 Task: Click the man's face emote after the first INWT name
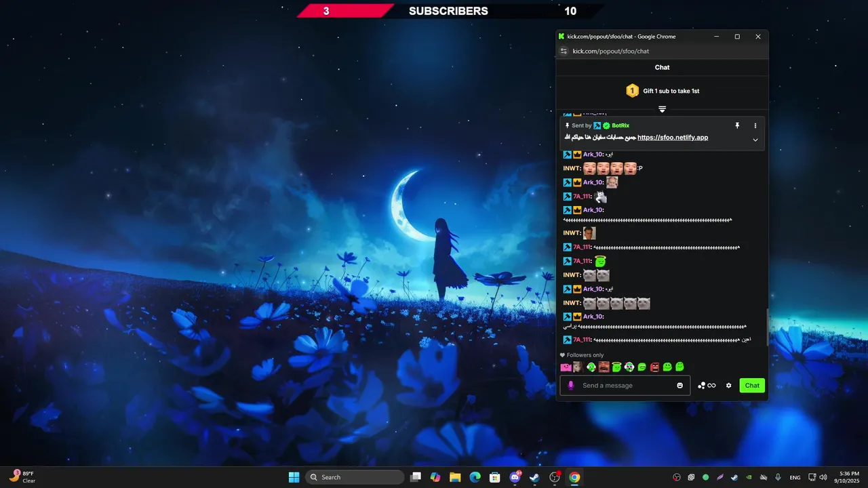590,168
